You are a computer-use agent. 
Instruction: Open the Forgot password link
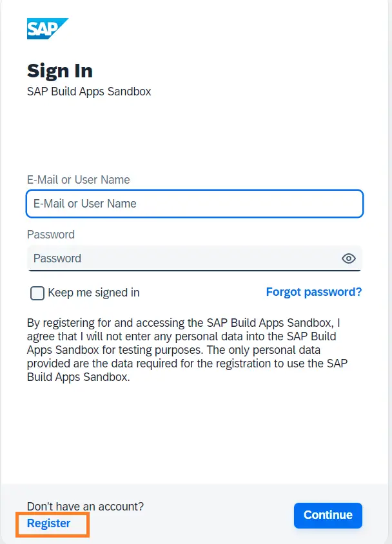314,292
